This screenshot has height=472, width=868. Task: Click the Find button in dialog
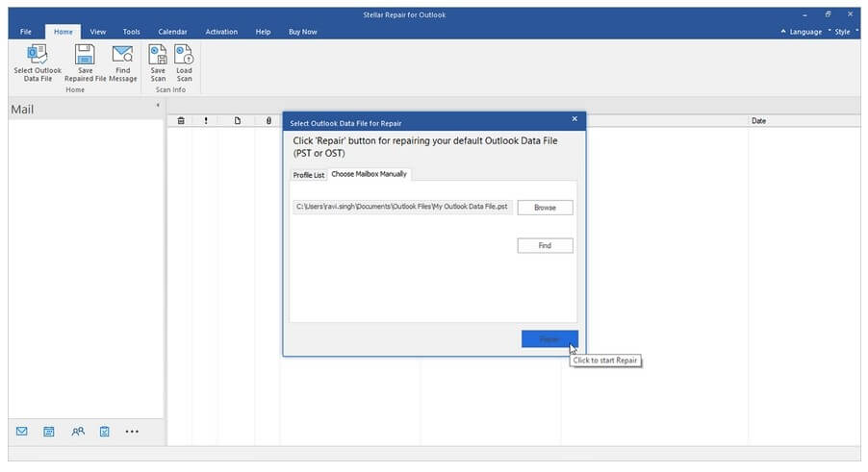point(545,245)
